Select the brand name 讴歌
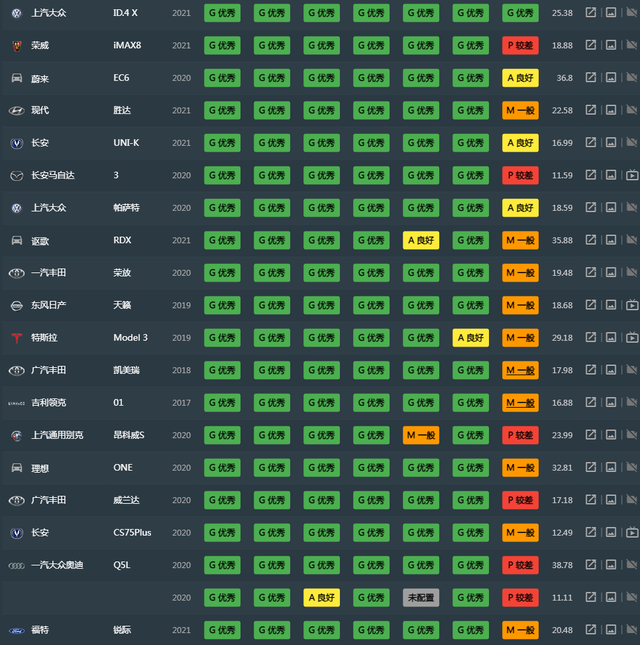The image size is (640, 645). tap(40, 241)
